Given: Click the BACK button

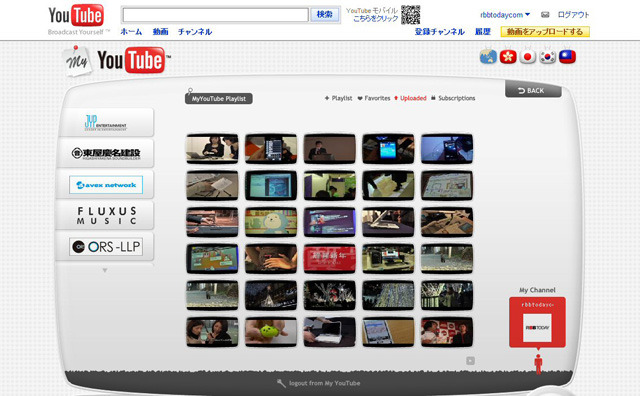Looking at the screenshot, I should click(533, 90).
